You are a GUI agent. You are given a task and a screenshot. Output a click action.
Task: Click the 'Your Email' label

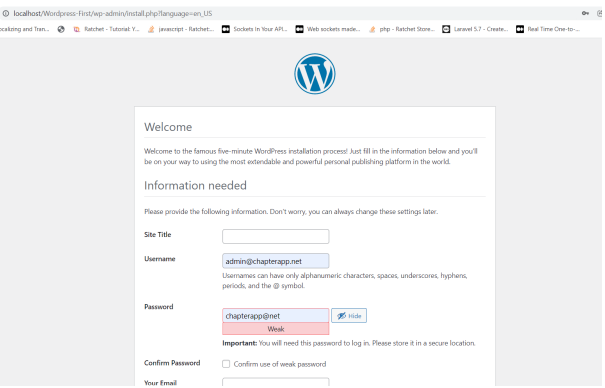tap(160, 383)
